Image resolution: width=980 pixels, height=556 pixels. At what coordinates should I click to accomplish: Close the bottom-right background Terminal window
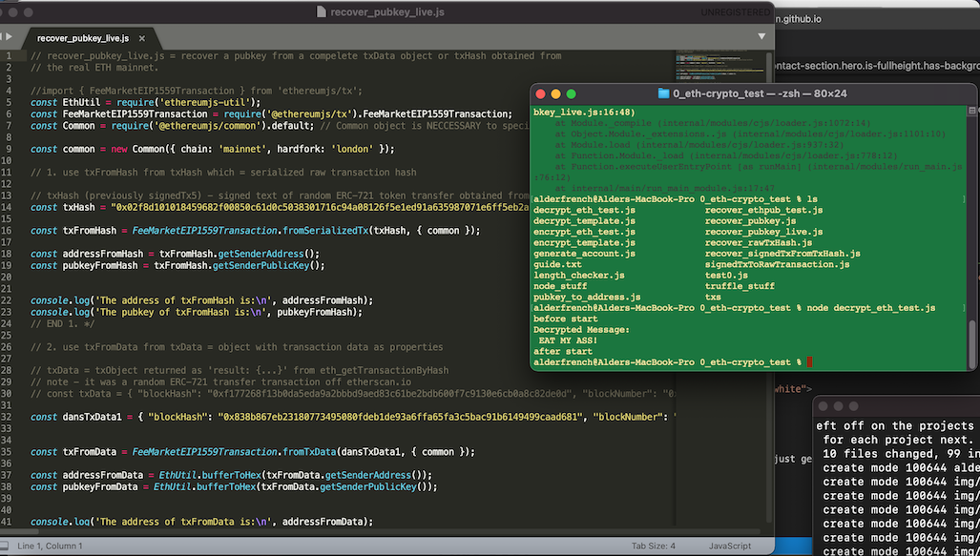[x=824, y=406]
